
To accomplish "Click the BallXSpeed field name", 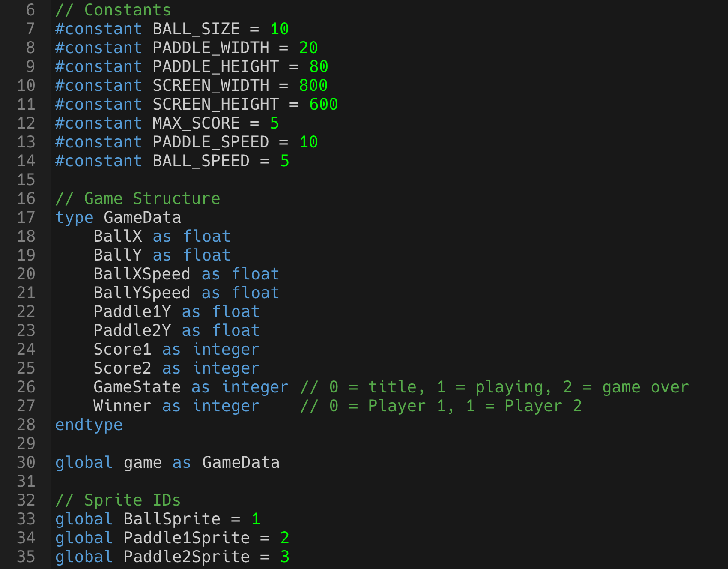I will tap(142, 274).
